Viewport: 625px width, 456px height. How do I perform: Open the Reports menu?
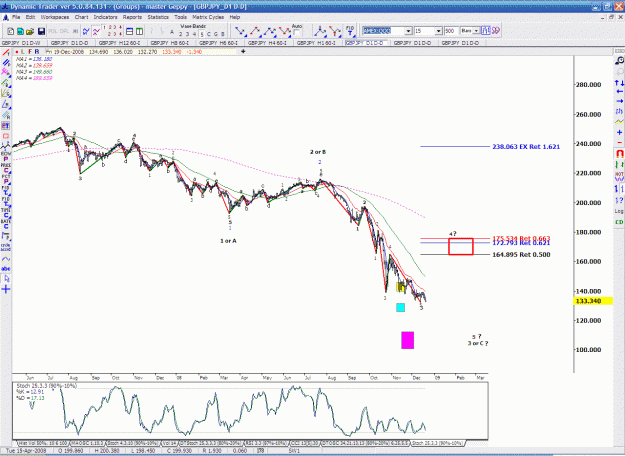click(132, 17)
